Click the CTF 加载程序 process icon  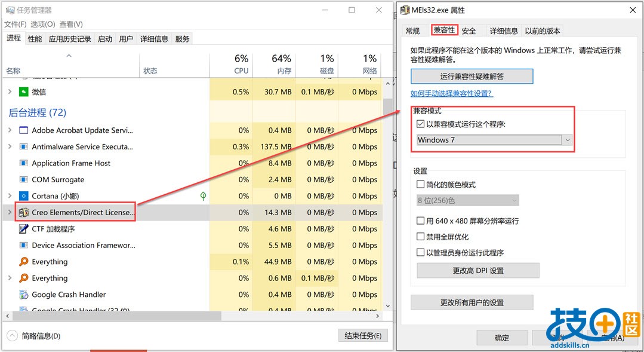click(x=23, y=229)
